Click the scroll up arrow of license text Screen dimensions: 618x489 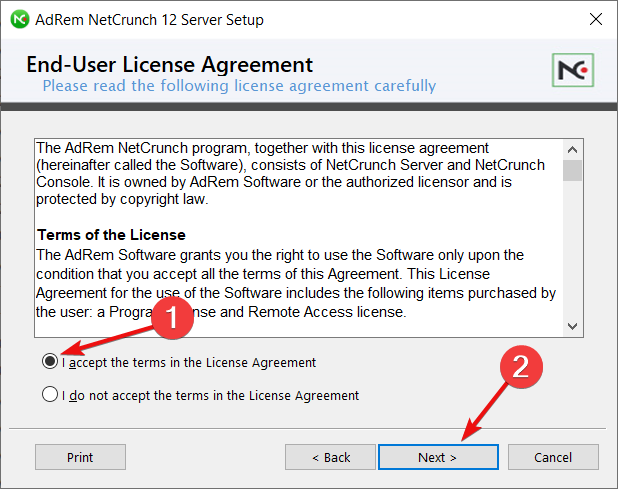pyautogui.click(x=572, y=150)
